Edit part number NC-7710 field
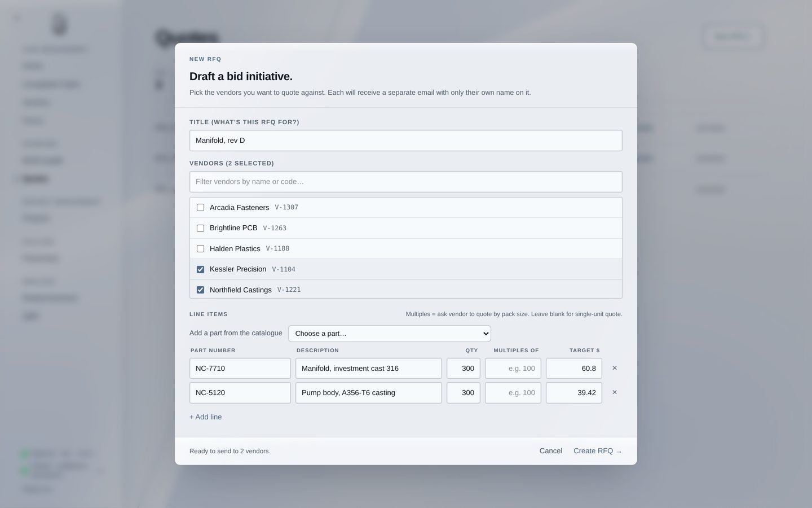Viewport: 812px width, 508px height. point(240,369)
